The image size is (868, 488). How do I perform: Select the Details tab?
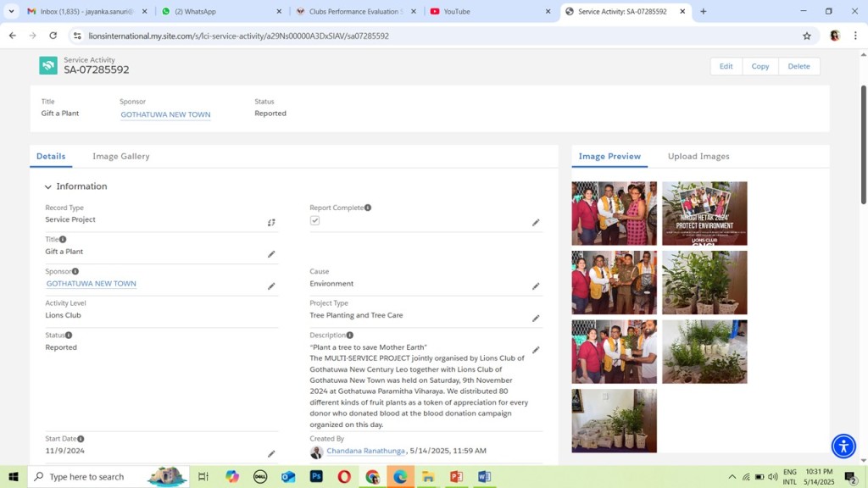(51, 156)
